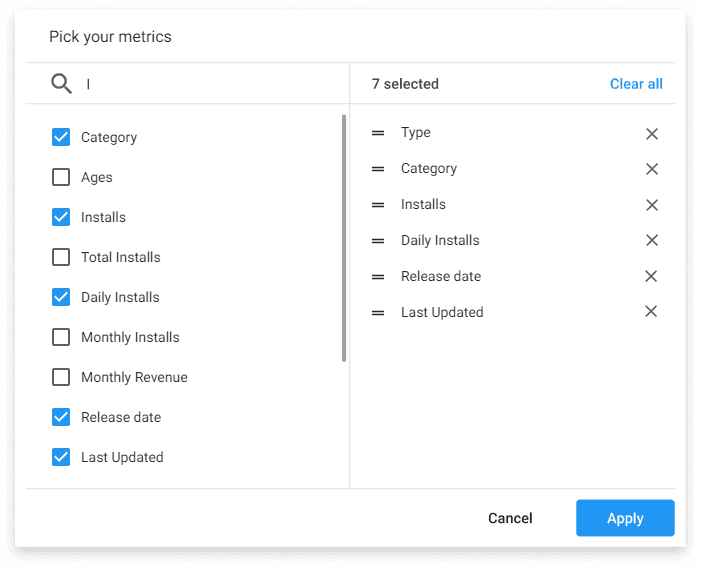Click Clear all link
The width and height of the screenshot is (701, 568).
(636, 84)
